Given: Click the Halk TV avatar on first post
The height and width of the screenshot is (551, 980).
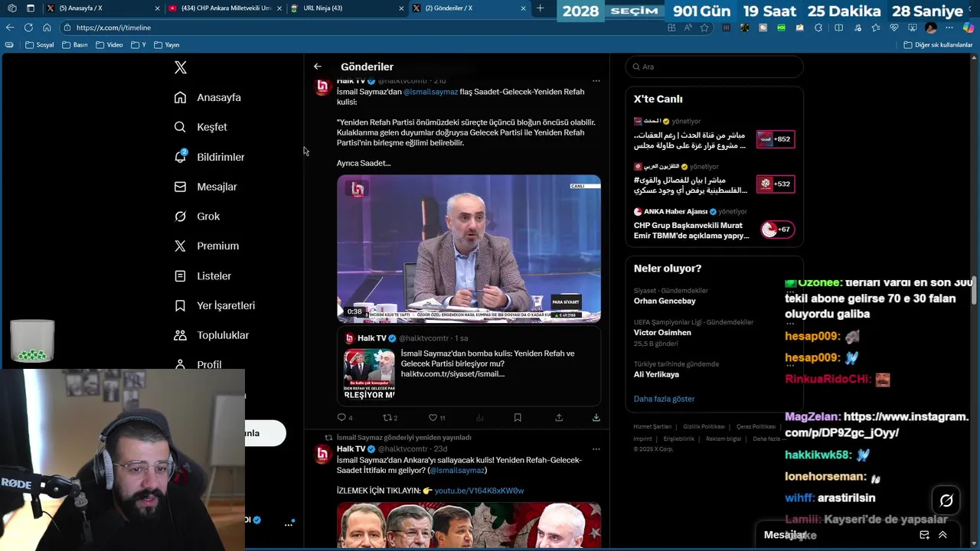Looking at the screenshot, I should coord(322,87).
